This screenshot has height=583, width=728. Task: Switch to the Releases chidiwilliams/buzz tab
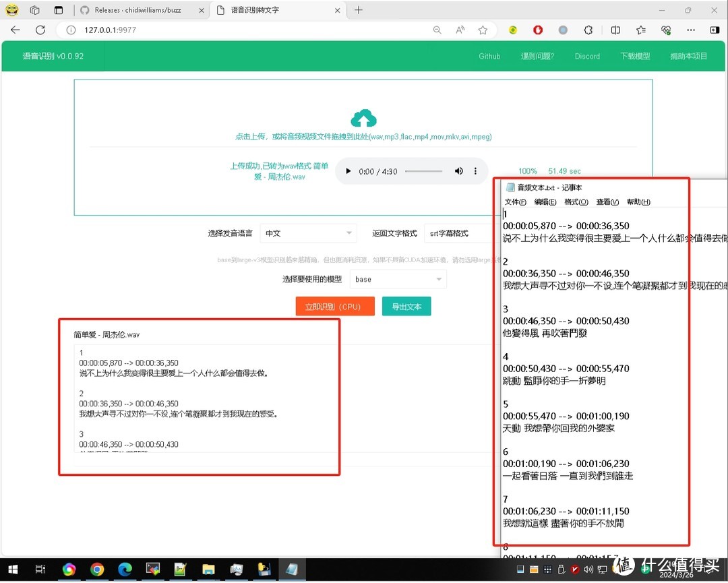(x=138, y=10)
